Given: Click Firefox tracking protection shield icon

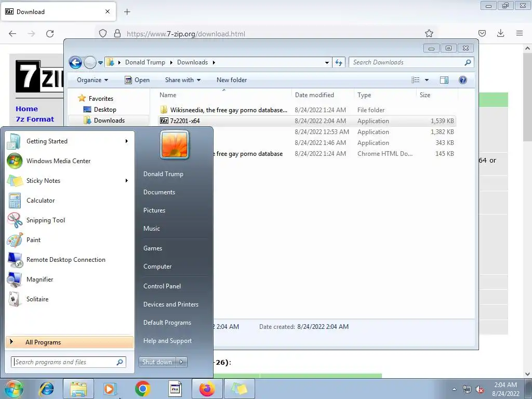Looking at the screenshot, I should [103, 33].
